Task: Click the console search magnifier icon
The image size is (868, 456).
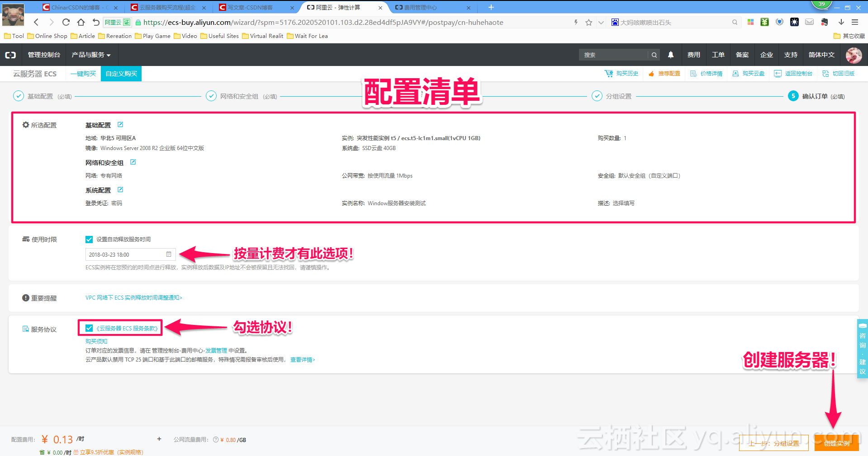Action: (x=654, y=55)
